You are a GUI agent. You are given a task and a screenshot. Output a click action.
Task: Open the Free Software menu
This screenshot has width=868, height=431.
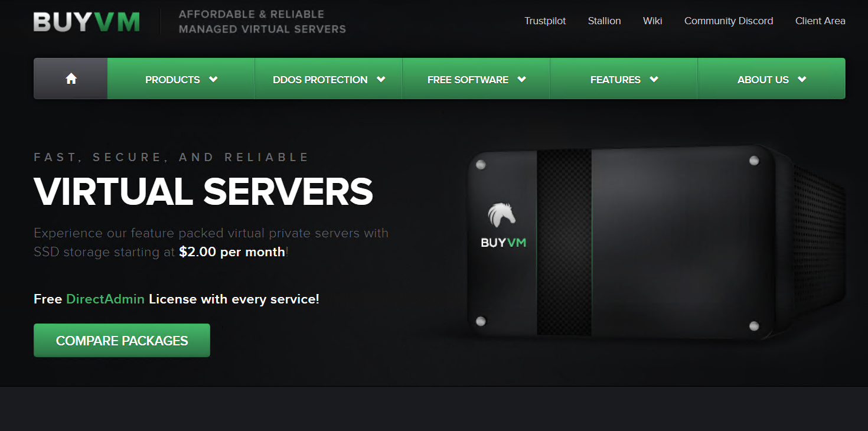coord(477,79)
